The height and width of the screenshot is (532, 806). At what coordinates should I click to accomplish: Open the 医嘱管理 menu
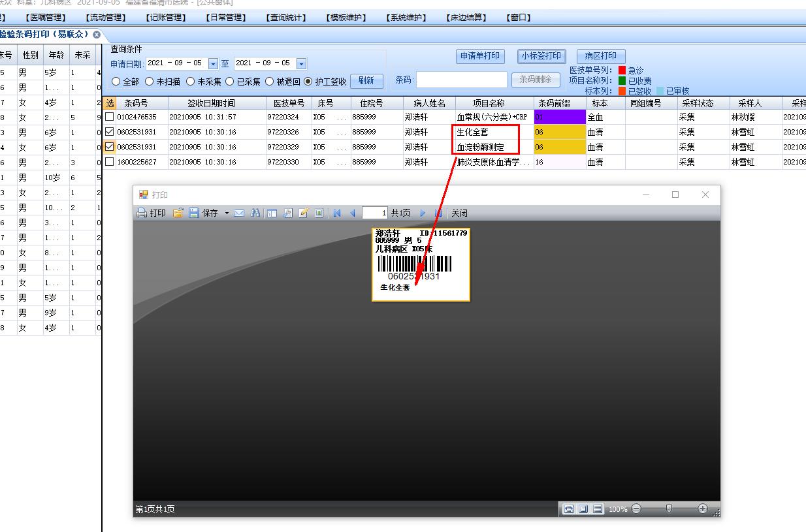click(x=45, y=18)
